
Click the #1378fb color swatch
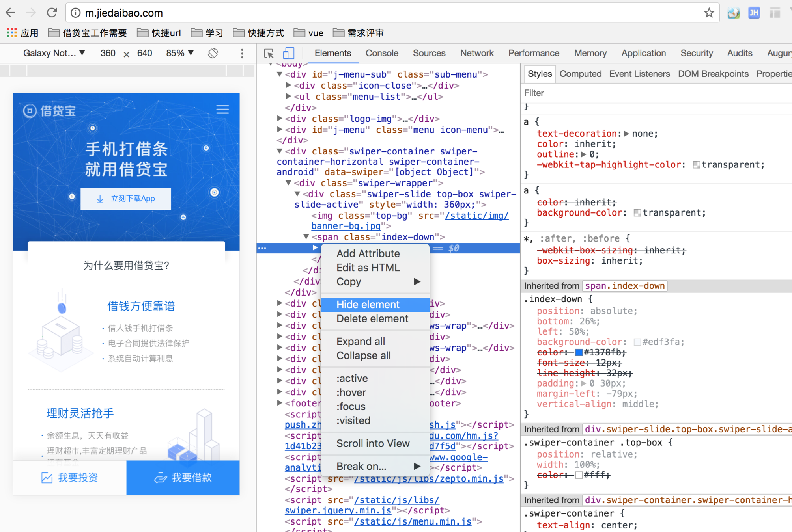579,352
